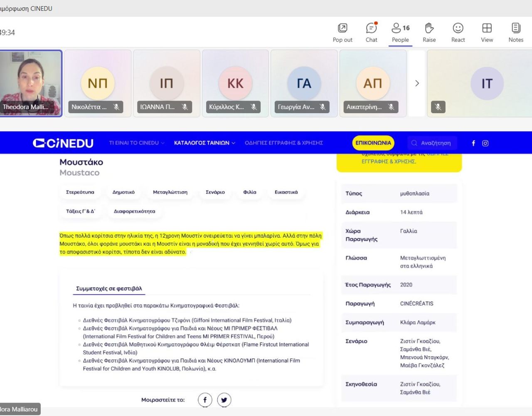532x416 pixels.
Task: Select the Συμμετοχές σε φεστιβάλ tab
Action: (109, 288)
